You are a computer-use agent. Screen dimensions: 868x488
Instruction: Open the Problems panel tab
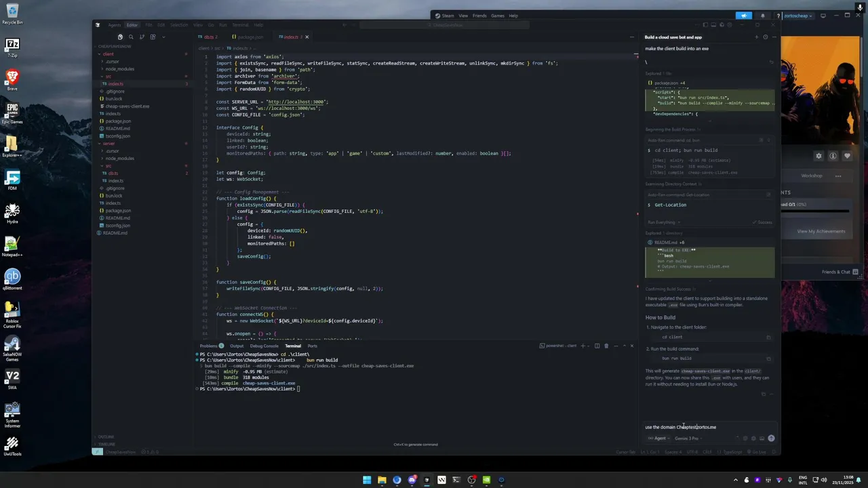pyautogui.click(x=212, y=346)
